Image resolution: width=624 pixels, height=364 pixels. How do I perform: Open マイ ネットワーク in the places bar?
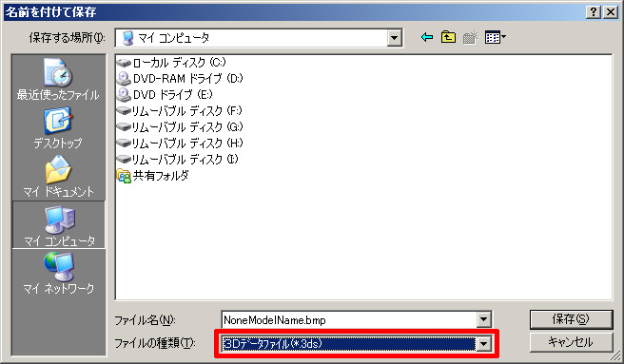point(59,273)
